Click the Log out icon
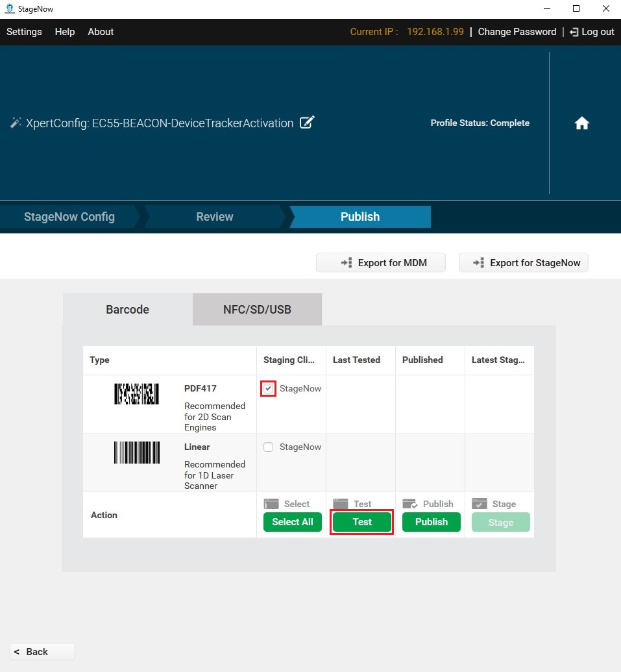 (574, 31)
